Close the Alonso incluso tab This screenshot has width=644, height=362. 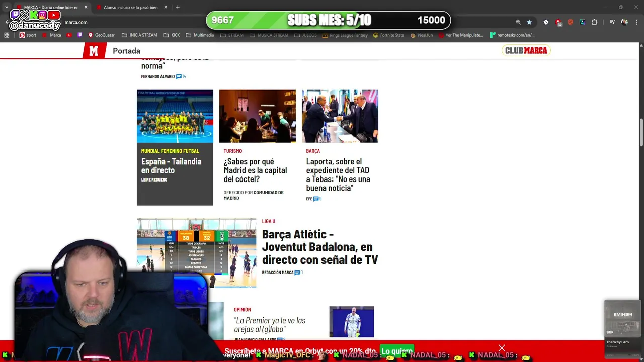tap(166, 7)
